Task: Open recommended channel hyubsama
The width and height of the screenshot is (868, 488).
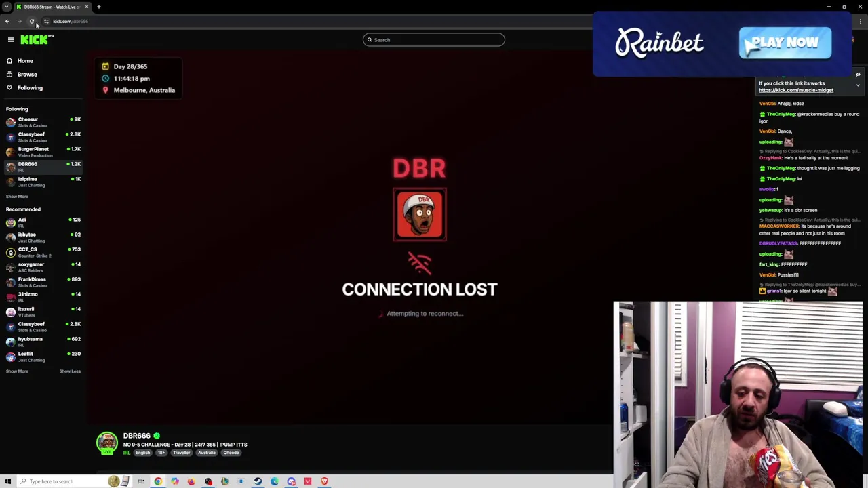Action: [43, 342]
